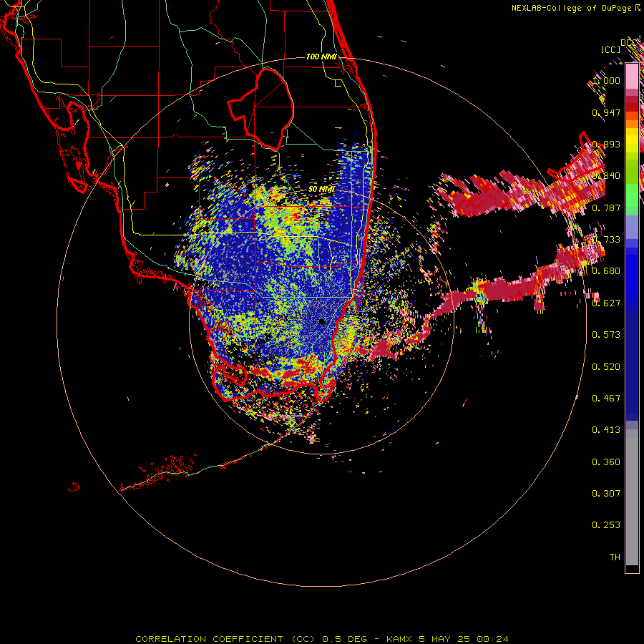Select the 0.520 value on the color scale
This screenshot has height=644, width=644.
[606, 367]
